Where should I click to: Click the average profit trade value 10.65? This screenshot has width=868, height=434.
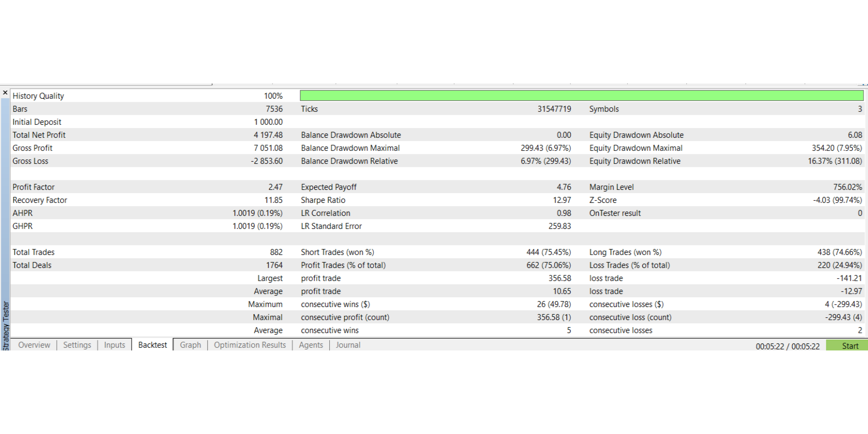click(562, 291)
